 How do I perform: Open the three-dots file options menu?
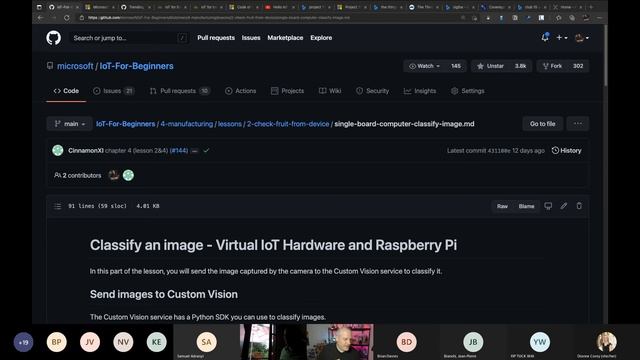click(x=578, y=124)
